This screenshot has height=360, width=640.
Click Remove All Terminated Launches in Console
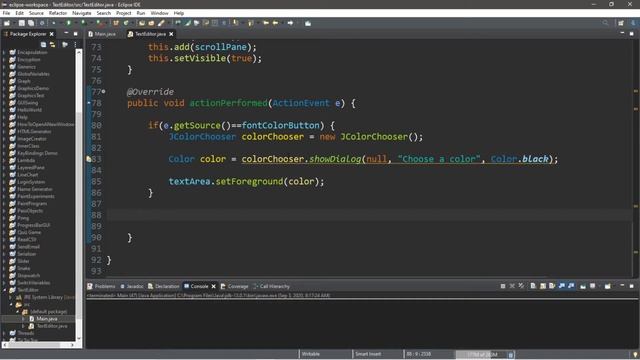pyautogui.click(x=521, y=286)
